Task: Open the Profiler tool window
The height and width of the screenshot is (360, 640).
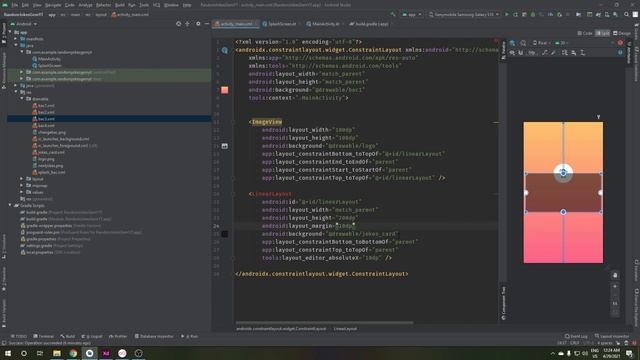Action: 118,336
